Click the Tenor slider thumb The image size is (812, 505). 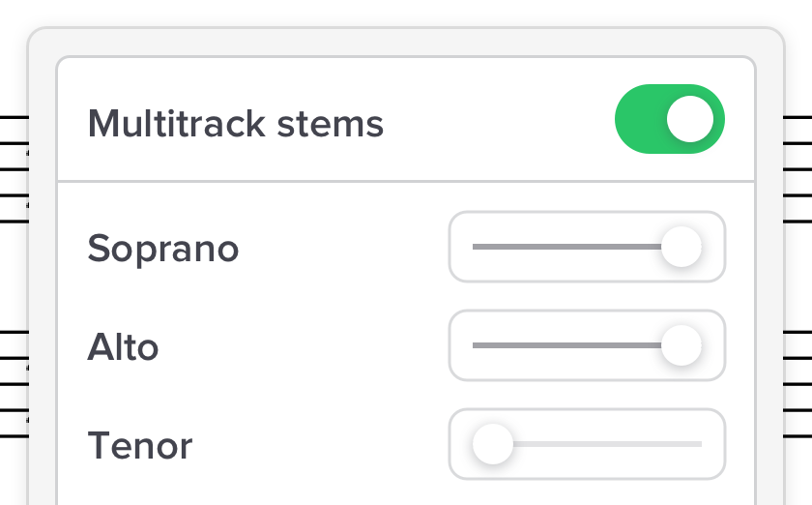[x=493, y=444]
